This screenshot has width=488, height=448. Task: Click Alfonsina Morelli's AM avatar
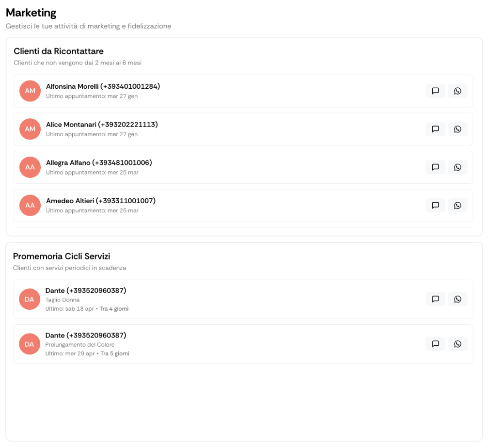(30, 91)
